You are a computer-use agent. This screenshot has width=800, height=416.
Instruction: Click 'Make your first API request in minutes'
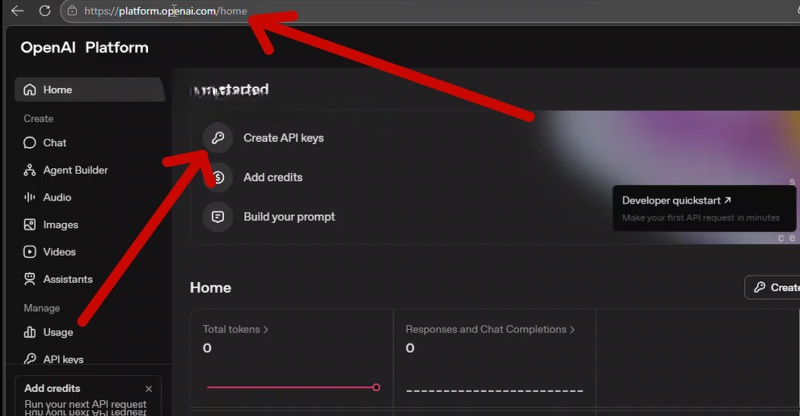701,218
